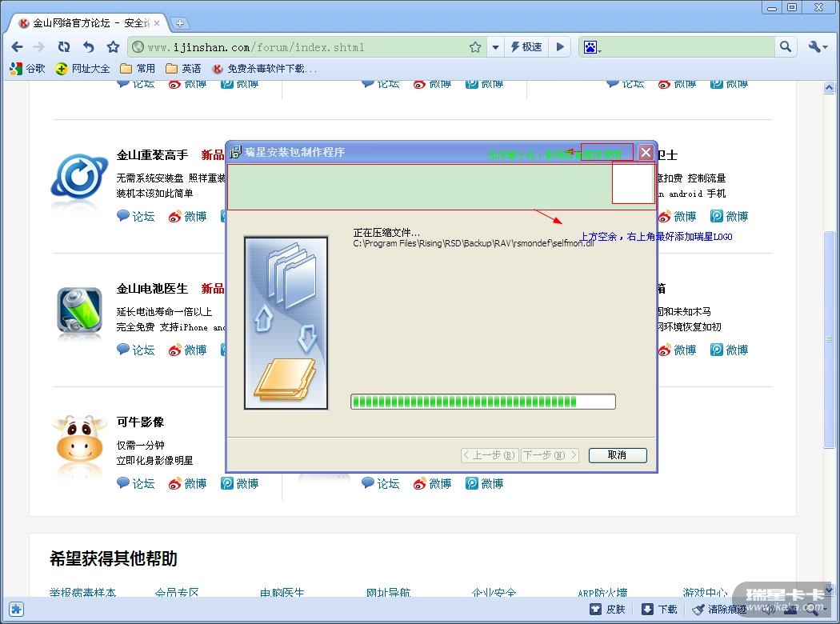
Task: Open the 网址大全 bookmark
Action: 82,69
